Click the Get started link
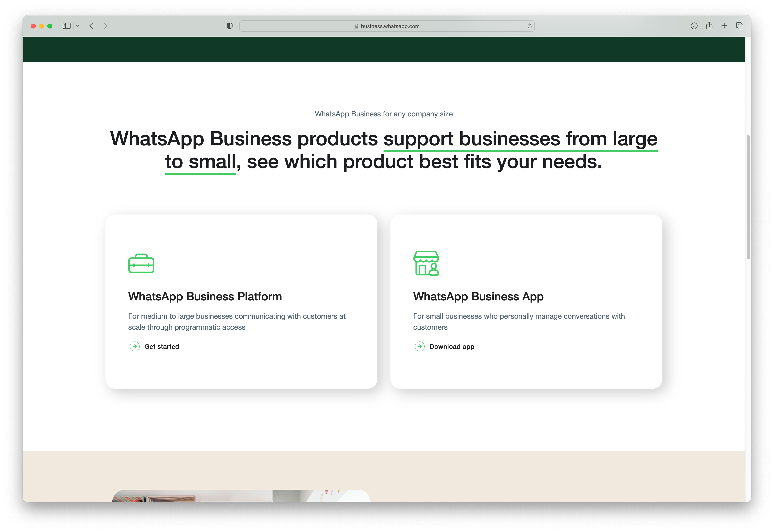The width and height of the screenshot is (774, 532). pos(162,346)
